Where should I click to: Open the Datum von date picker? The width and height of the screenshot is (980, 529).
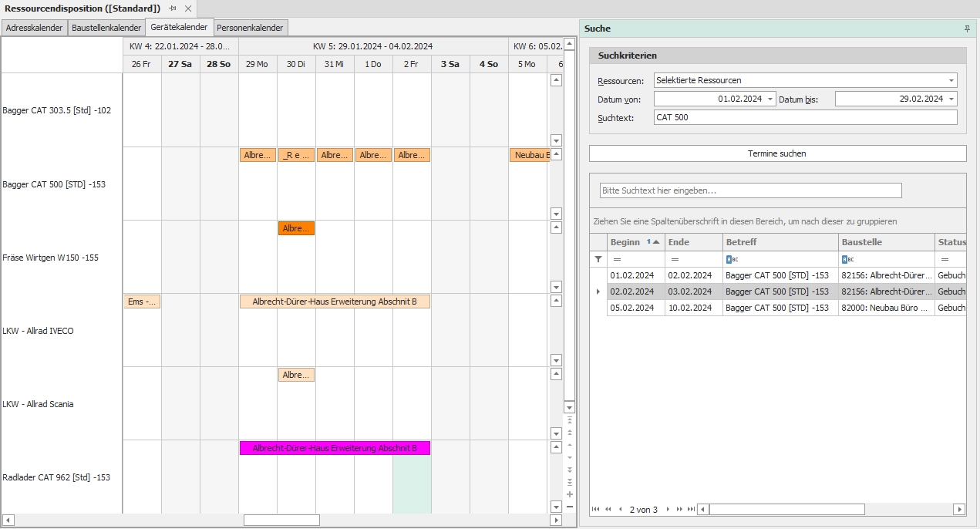coord(770,99)
